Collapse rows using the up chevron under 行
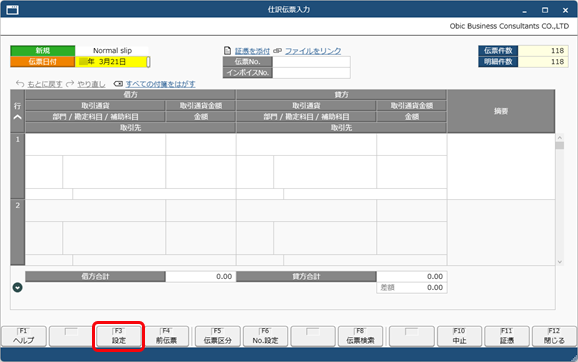Screen dimensions: 578x362 (x=17, y=118)
